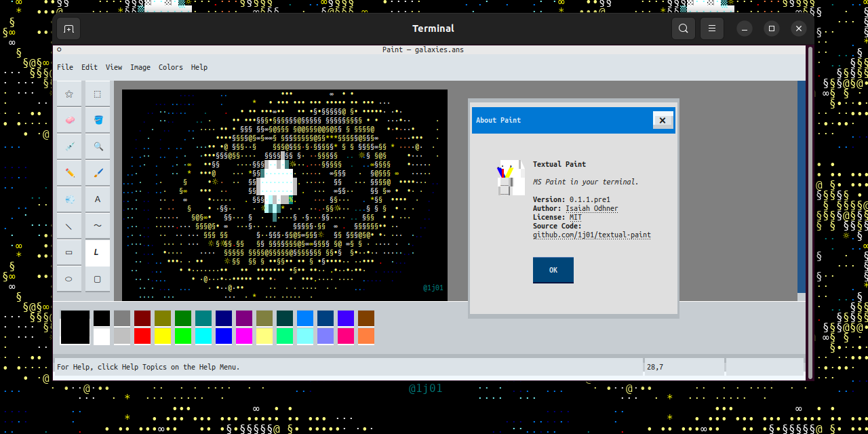Choose the Curve tool
This screenshot has width=868, height=434.
pos(98,226)
